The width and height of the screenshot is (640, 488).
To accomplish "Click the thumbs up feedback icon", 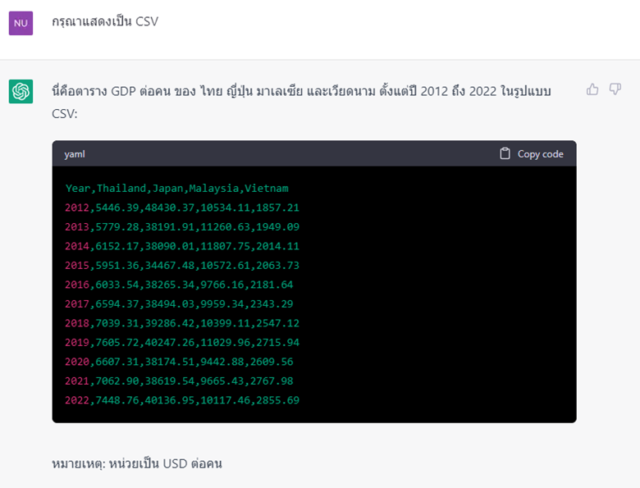I will [x=592, y=89].
